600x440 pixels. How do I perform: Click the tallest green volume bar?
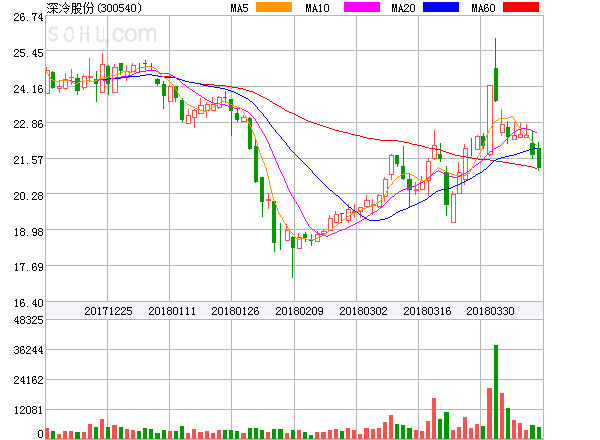496,392
